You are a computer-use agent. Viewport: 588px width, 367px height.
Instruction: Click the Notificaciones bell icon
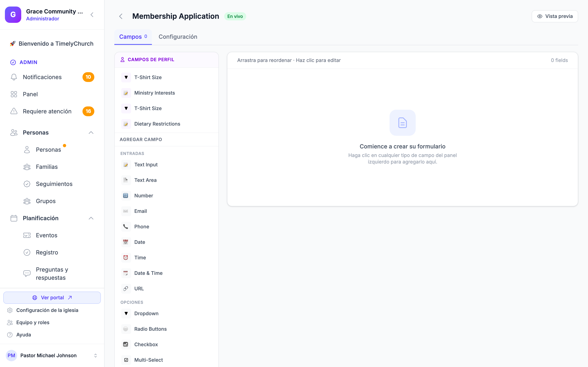pos(14,77)
